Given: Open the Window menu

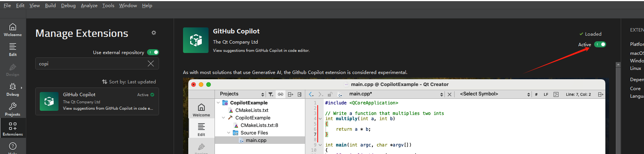Looking at the screenshot, I should [128, 5].
